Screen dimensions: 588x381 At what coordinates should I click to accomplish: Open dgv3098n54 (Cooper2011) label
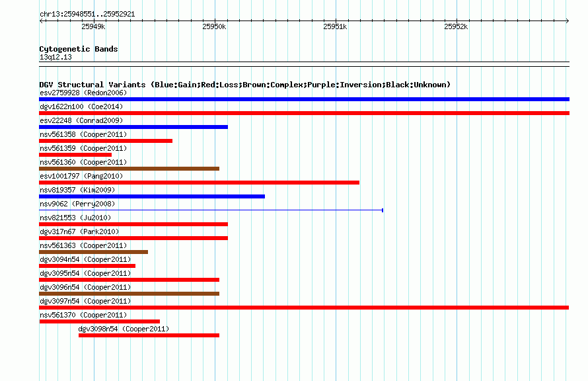pos(124,329)
